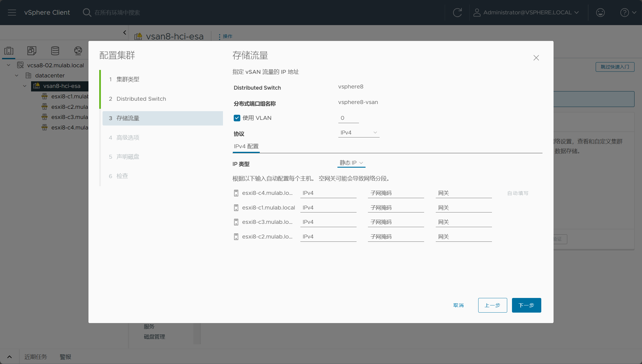Focus the global search field
642x364 pixels.
[x=117, y=13]
